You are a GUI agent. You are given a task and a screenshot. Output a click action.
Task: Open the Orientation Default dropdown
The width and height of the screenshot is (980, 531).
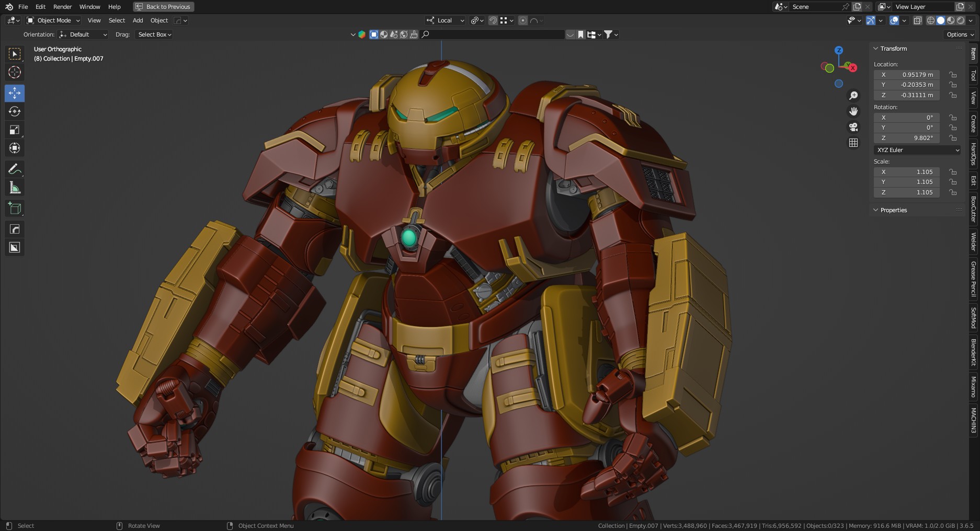click(83, 34)
